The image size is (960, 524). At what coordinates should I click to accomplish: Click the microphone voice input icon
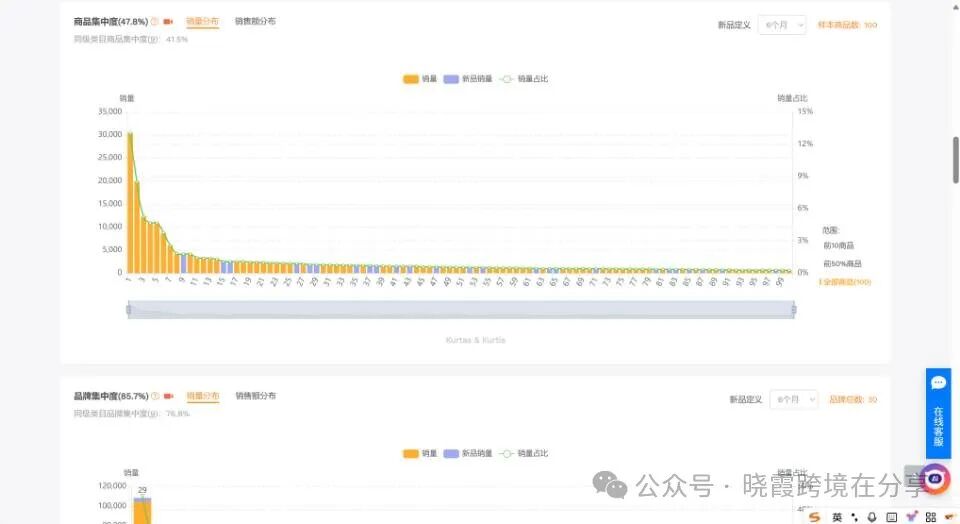[872, 517]
